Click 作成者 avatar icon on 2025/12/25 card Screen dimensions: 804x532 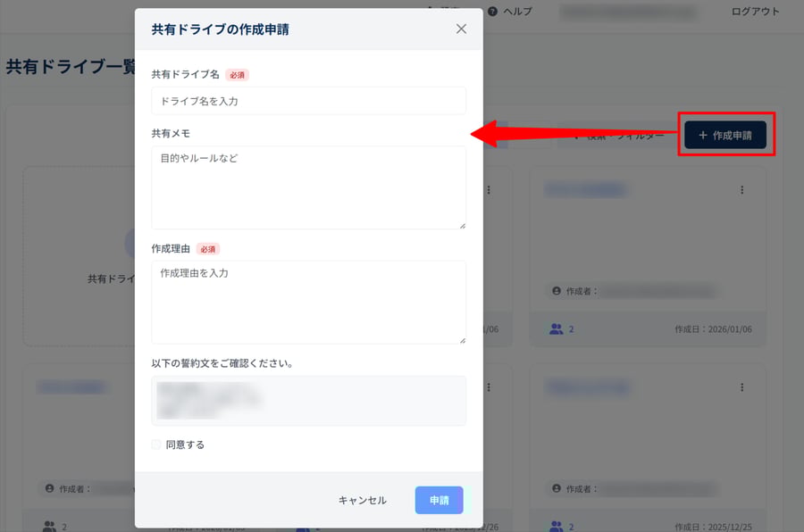pos(557,489)
